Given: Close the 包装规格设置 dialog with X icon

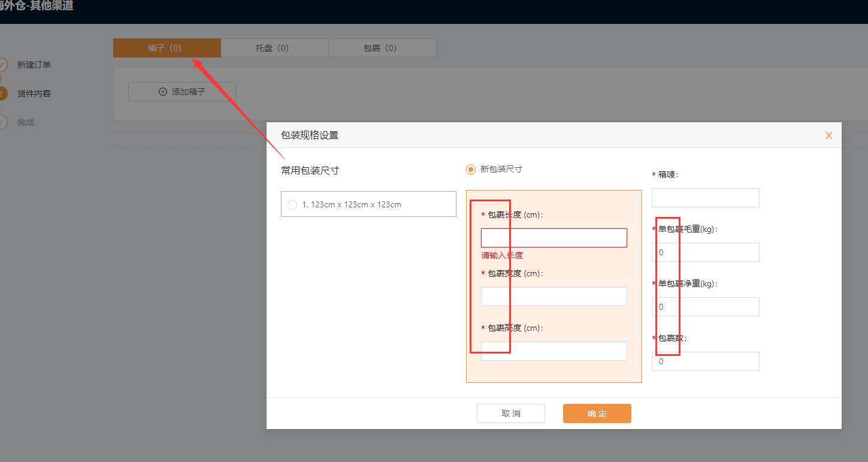Looking at the screenshot, I should (828, 135).
